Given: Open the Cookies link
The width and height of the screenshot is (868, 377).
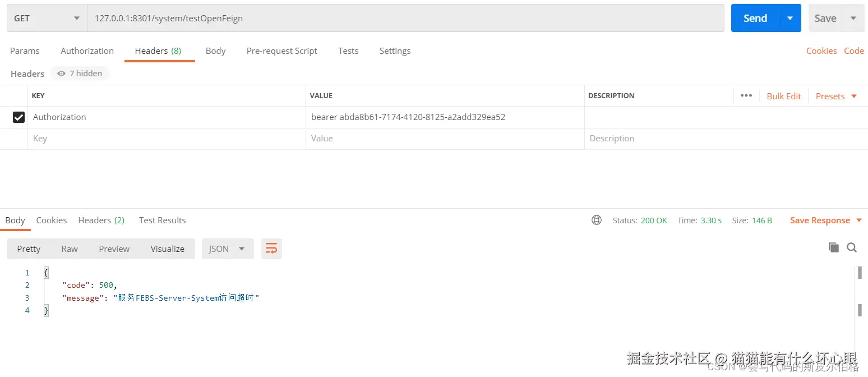Looking at the screenshot, I should [821, 50].
